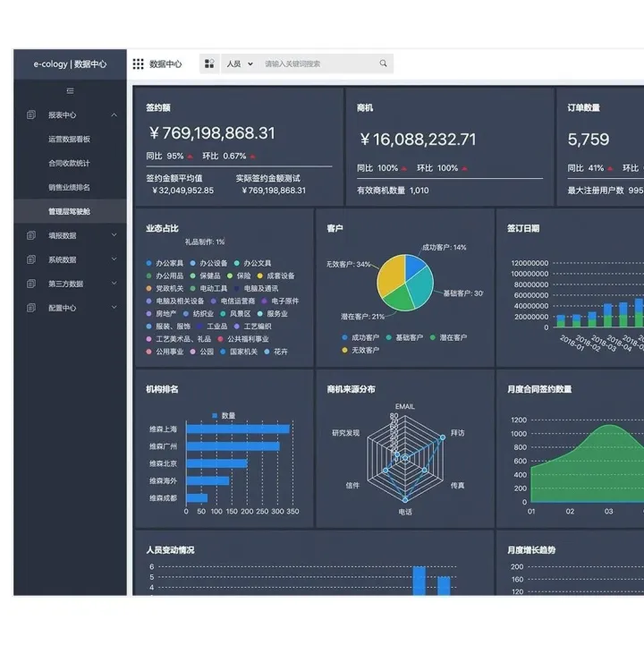Click the module switcher icon in search bar
644x645 pixels.
pos(209,64)
